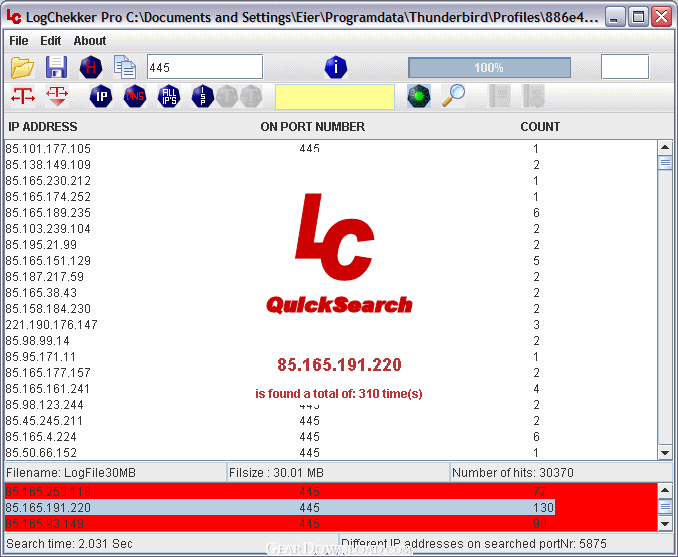Click the first greyed-out list icon
Screen dimensions: 678x557
pos(500,96)
